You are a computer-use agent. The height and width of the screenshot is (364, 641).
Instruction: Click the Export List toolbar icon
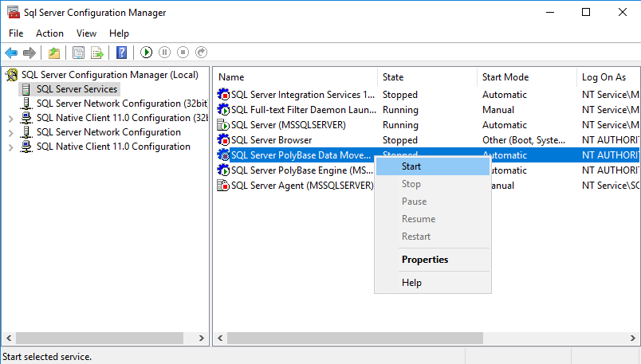pyautogui.click(x=97, y=53)
